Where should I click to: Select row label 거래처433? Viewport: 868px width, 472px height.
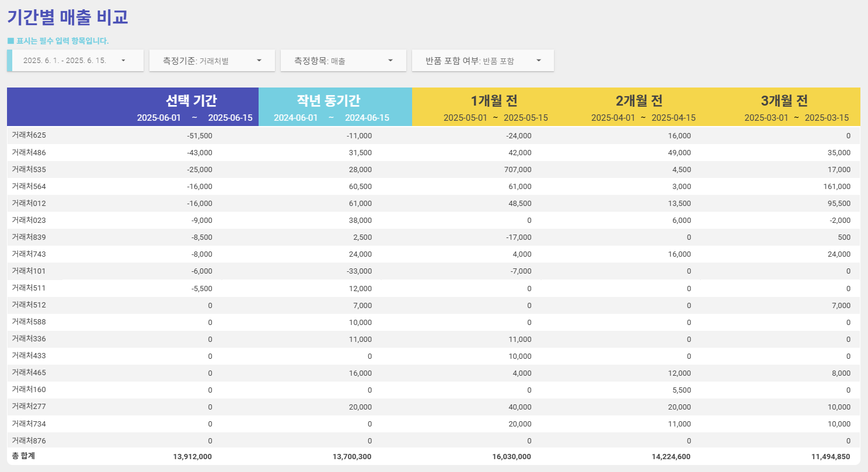pyautogui.click(x=29, y=355)
